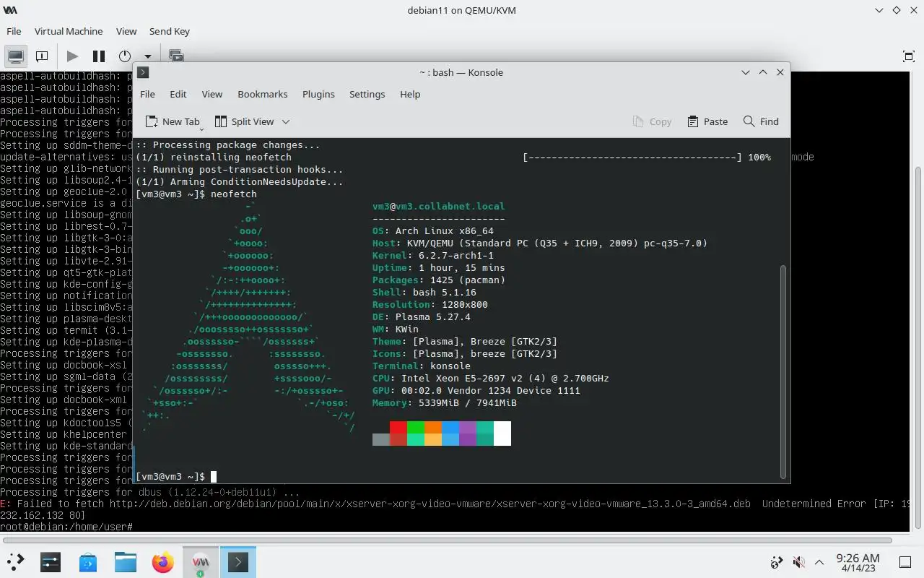Screen dimensions: 924x578
Task: Open the Virtual Machine menu
Action: click(x=69, y=31)
